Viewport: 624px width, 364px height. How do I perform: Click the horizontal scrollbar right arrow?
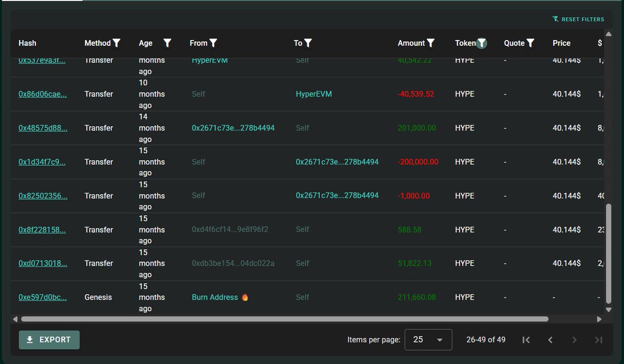point(599,319)
